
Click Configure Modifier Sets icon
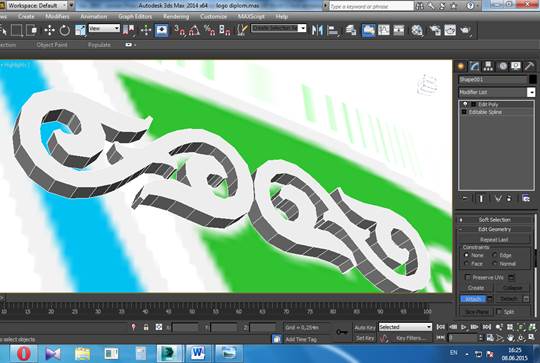(526, 198)
